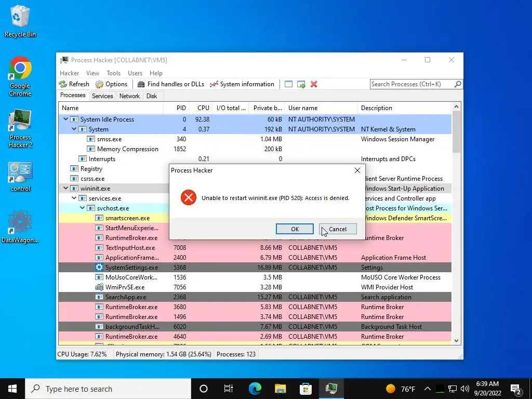
Task: Open the Users menu
Action: (135, 73)
